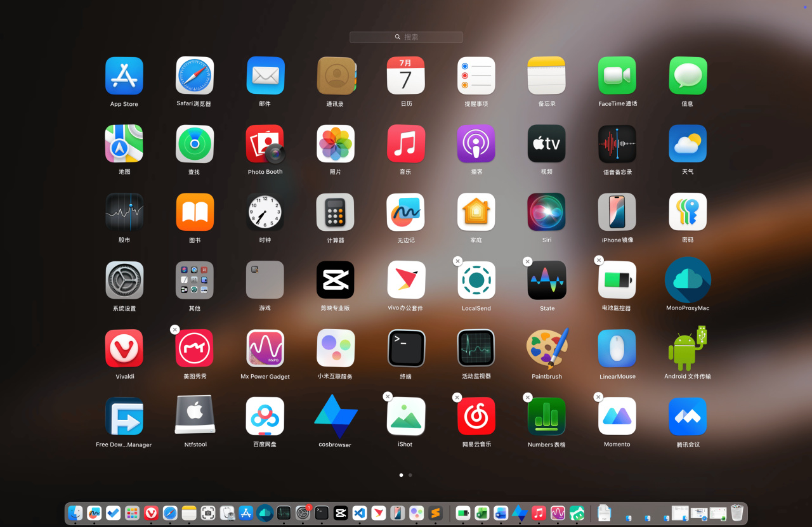812x527 pixels.
Task: Open the 照片 Photos app
Action: 336,144
